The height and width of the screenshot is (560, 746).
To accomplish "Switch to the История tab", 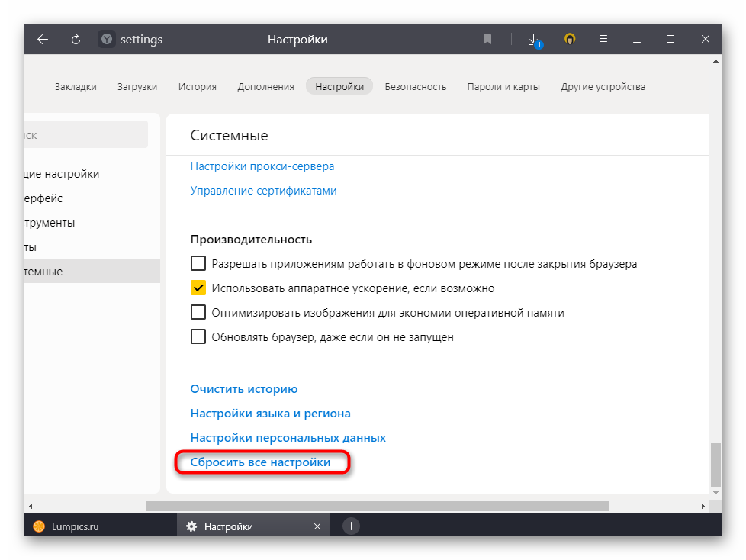I will [x=198, y=86].
